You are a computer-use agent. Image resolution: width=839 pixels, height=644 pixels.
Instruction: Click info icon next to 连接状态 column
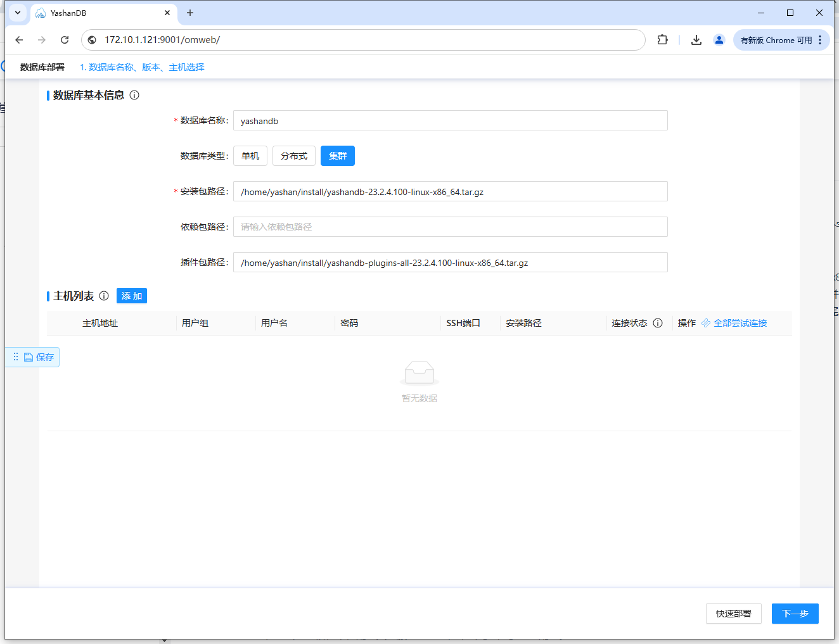[658, 323]
